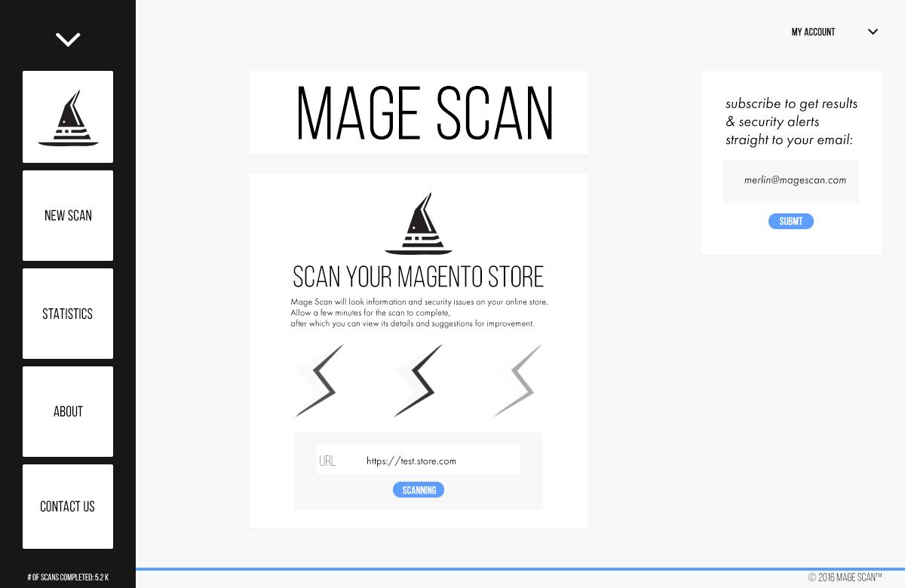Focus the URL input field
Viewport: 905px width, 588px height.
419,460
